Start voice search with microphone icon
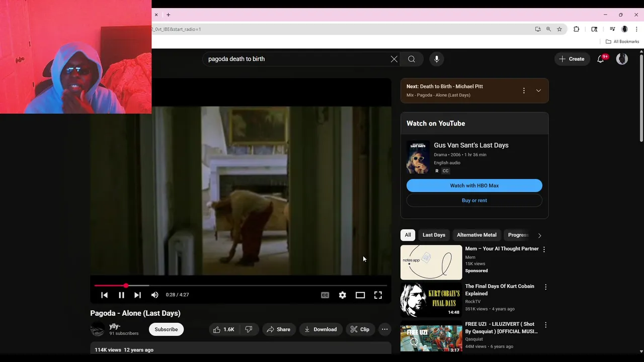Viewport: 644px width, 362px height. (437, 59)
